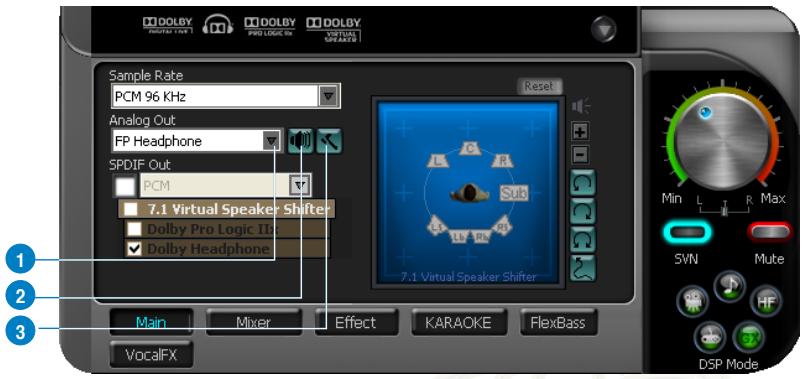Click the PCM 96 KHz field text
Screen dimensions: 804x379
tap(150, 96)
